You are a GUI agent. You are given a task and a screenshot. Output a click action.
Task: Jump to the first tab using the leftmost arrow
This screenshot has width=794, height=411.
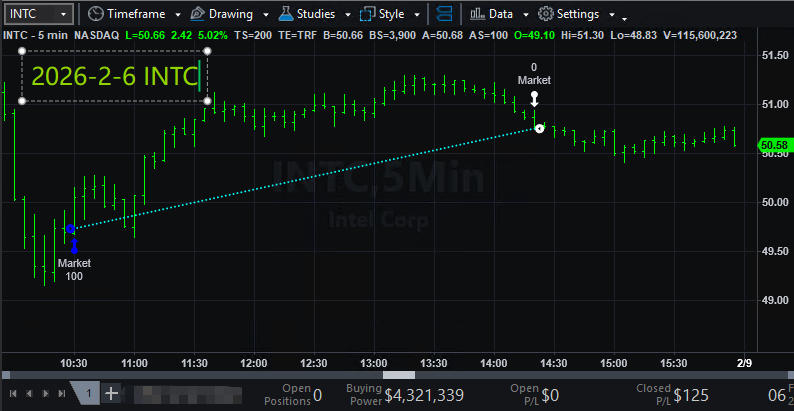pyautogui.click(x=12, y=394)
